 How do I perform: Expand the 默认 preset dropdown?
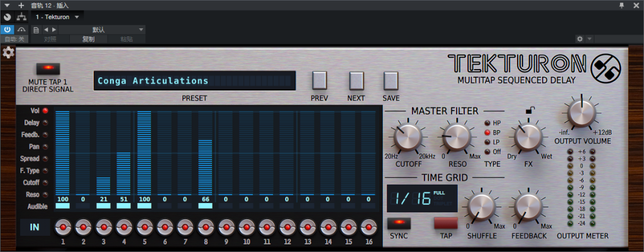pos(141,30)
